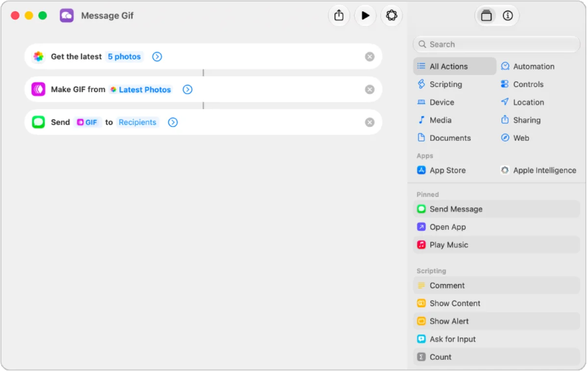The image size is (588, 371).
Task: Expand options for Make GIF action
Action: (x=188, y=90)
